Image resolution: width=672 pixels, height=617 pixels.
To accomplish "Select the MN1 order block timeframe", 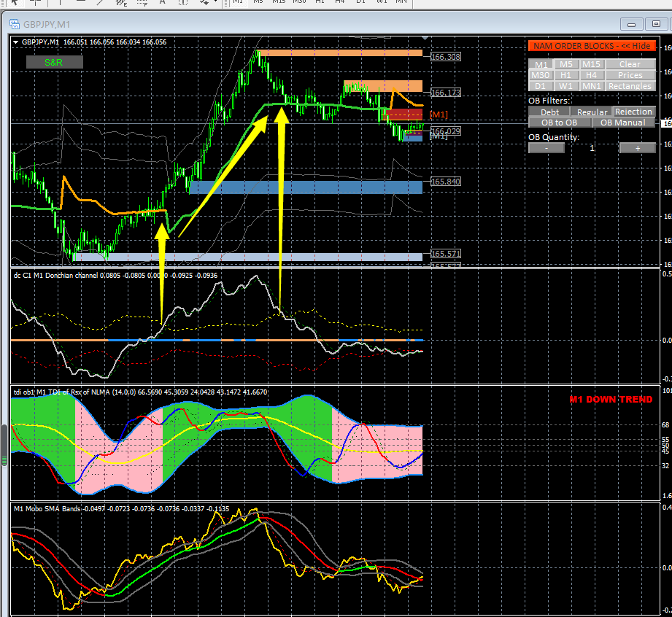I will pos(592,86).
